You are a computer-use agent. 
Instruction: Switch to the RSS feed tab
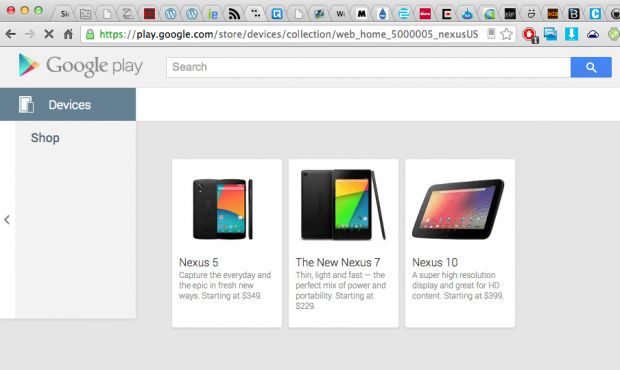click(x=234, y=14)
